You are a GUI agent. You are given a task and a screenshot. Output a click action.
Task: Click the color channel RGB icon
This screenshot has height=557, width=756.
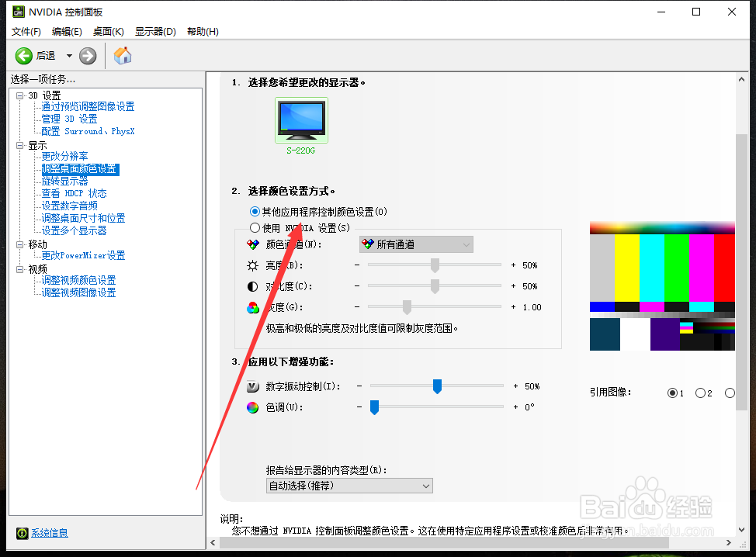pos(252,245)
